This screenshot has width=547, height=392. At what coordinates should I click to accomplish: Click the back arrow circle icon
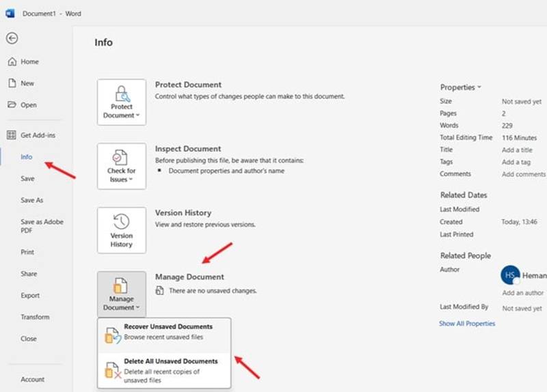pyautogui.click(x=12, y=38)
